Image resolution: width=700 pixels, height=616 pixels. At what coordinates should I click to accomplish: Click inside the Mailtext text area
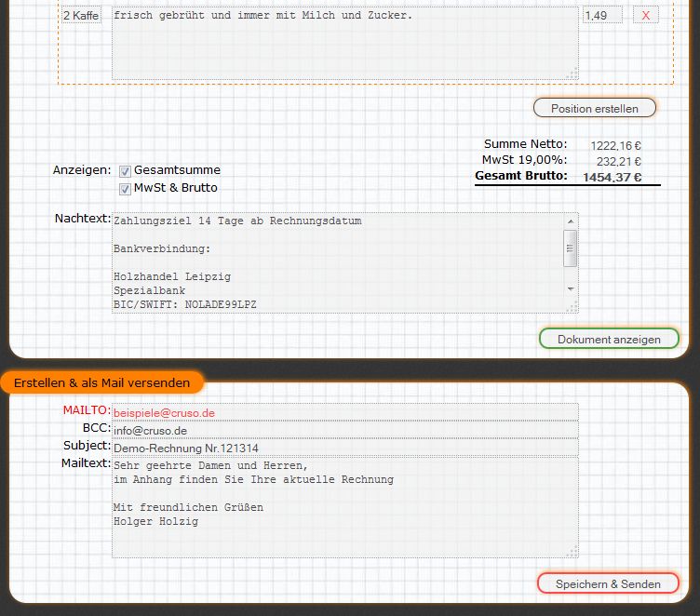[345, 507]
